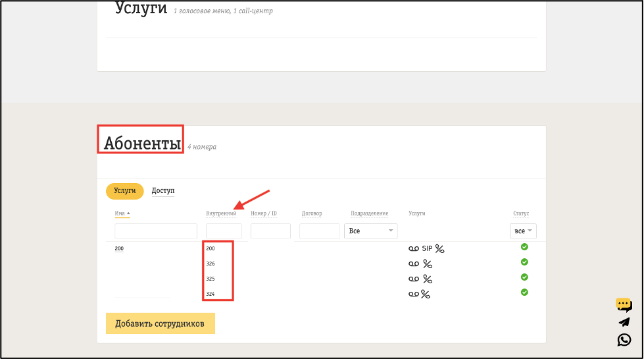Focus the Номер / ID filter field

pos(270,231)
